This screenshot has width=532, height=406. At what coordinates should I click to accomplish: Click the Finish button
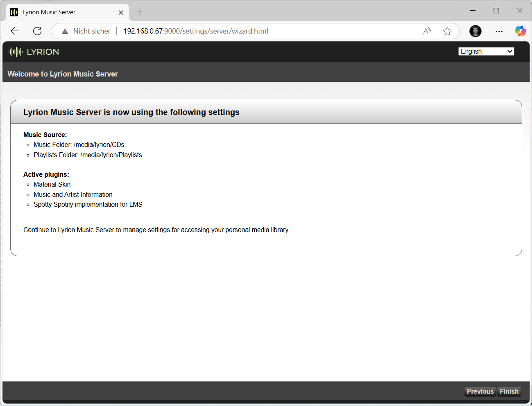[x=509, y=392]
